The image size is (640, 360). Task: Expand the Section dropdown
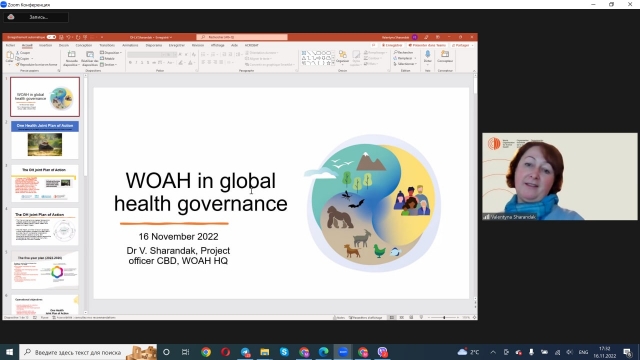pos(109,64)
